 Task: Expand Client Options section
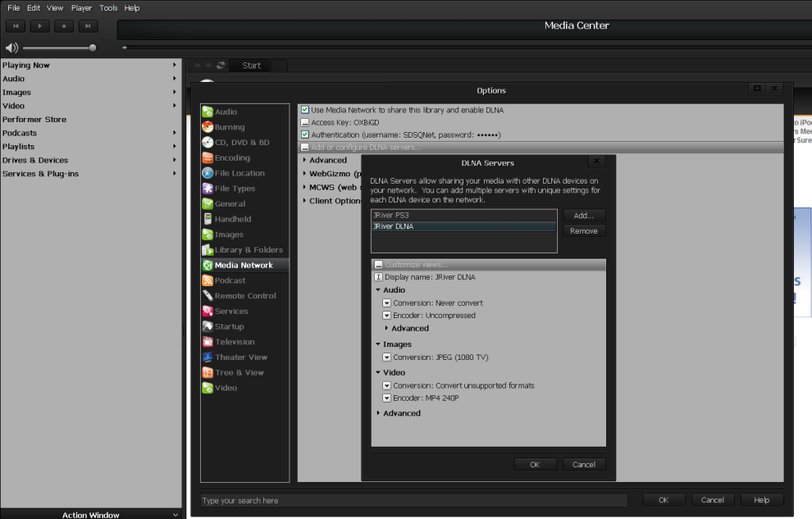pos(304,201)
